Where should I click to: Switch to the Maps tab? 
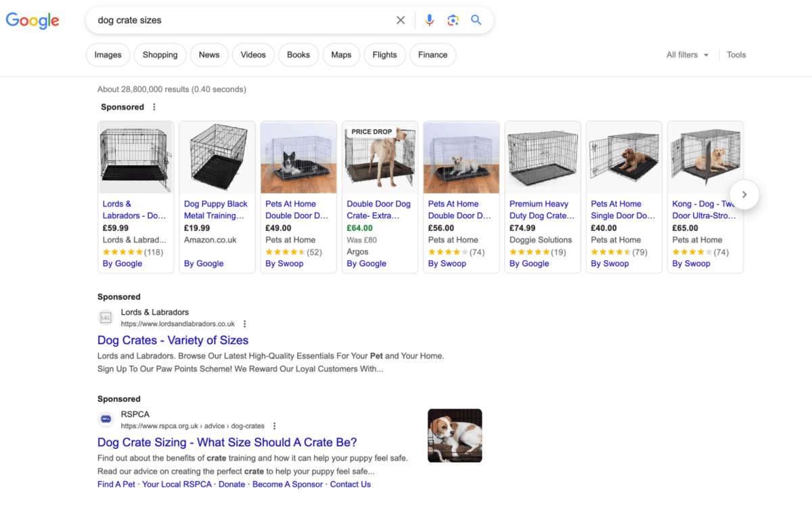coord(341,55)
